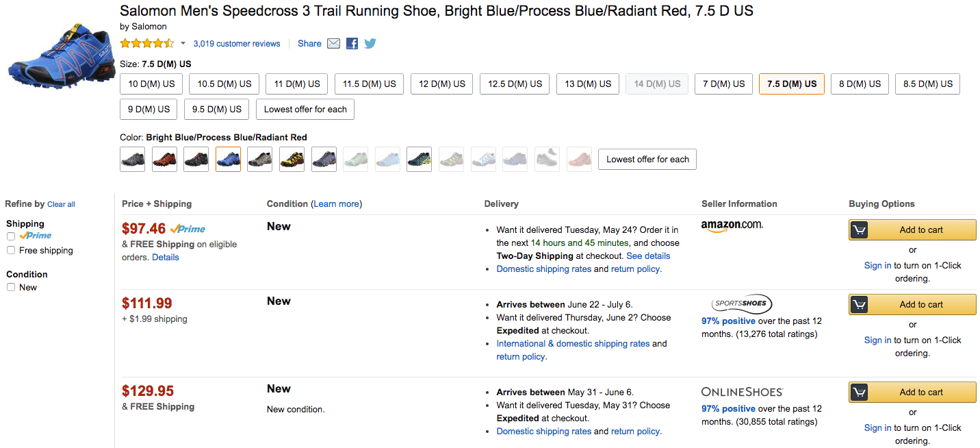Click the $111.99 price text
Image resolution: width=980 pixels, height=448 pixels.
147,303
